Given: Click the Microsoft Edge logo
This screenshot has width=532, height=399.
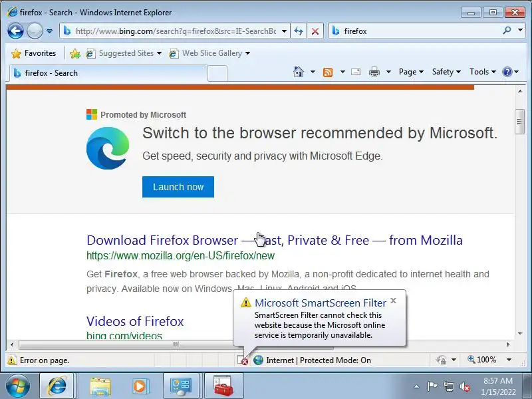Looking at the screenshot, I should pyautogui.click(x=108, y=148).
